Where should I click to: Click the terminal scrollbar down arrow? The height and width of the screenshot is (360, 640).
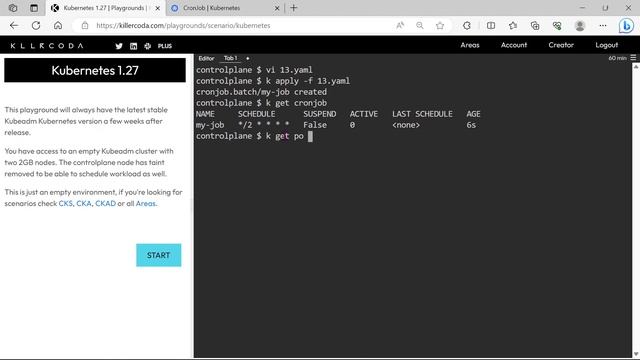coord(636,354)
